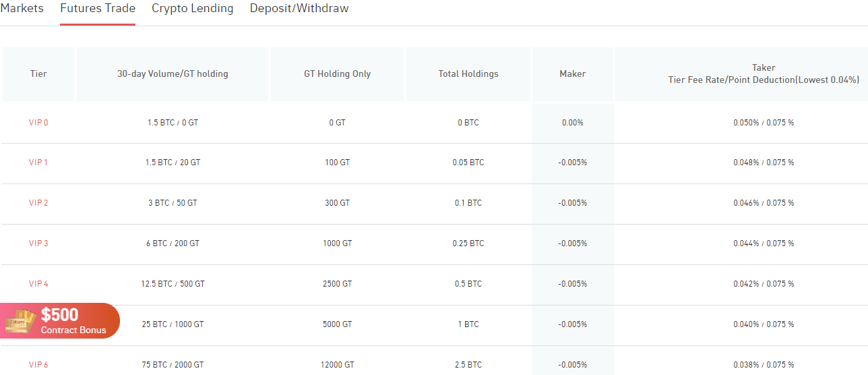Click the Maker column header
The image size is (868, 375).
click(573, 74)
